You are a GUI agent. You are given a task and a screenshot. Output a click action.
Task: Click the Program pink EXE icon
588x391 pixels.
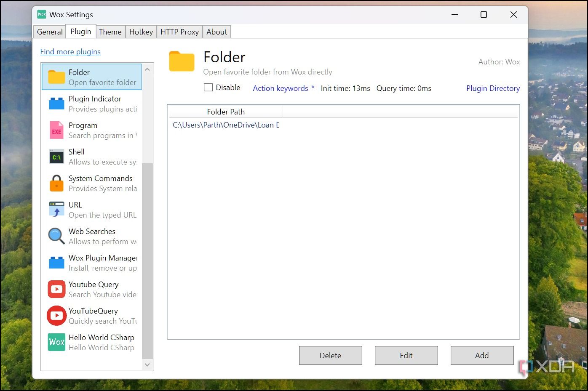[x=56, y=130]
